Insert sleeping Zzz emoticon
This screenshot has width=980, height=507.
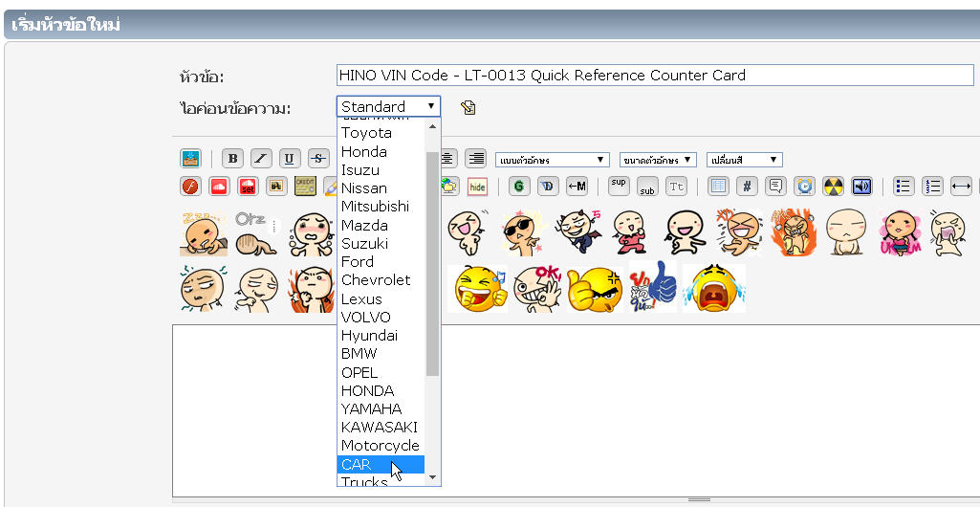pos(203,232)
